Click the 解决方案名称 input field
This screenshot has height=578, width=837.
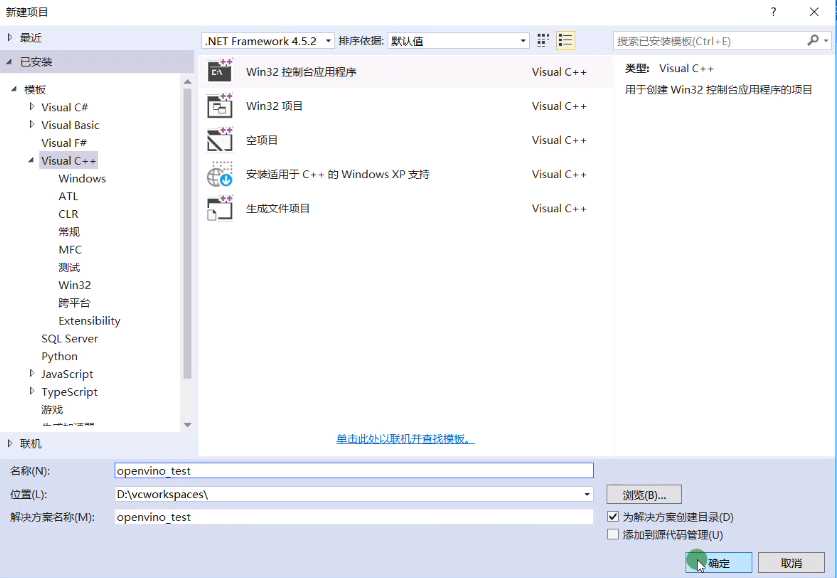click(354, 517)
